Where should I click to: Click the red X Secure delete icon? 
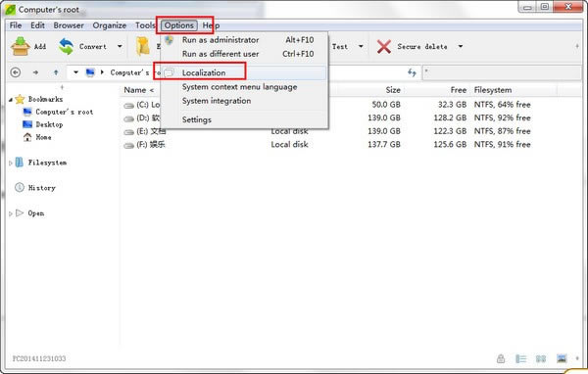[x=383, y=47]
